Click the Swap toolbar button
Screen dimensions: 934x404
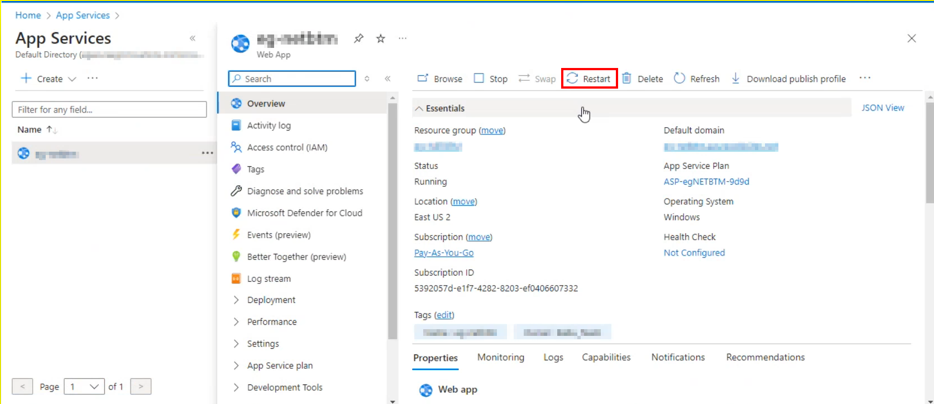click(x=537, y=79)
